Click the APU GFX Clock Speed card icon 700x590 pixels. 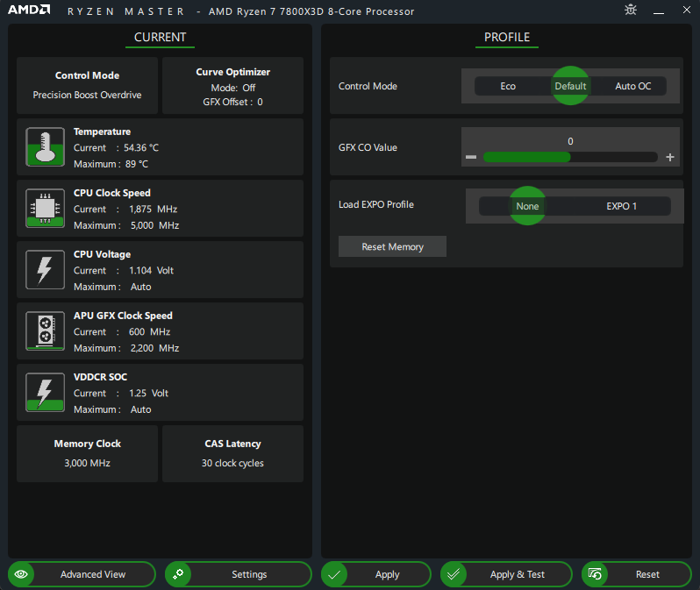tap(45, 331)
